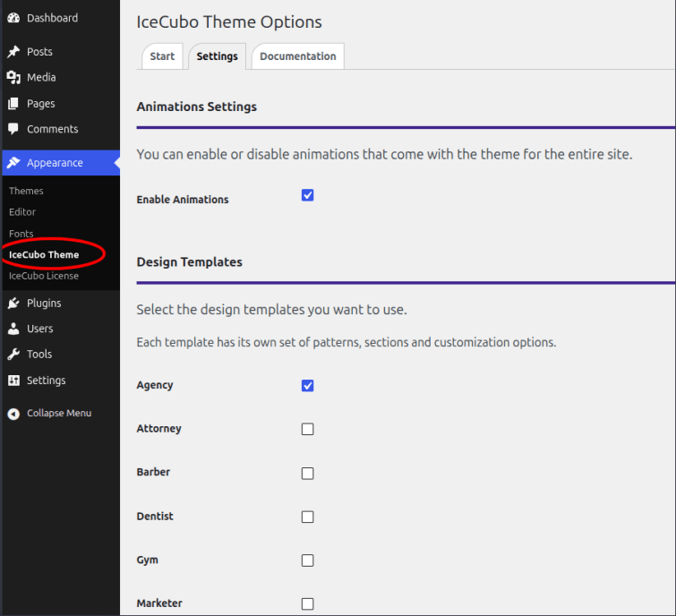Click the Collapse Menu label
Screen dimensions: 676x616
pyautogui.click(x=59, y=413)
